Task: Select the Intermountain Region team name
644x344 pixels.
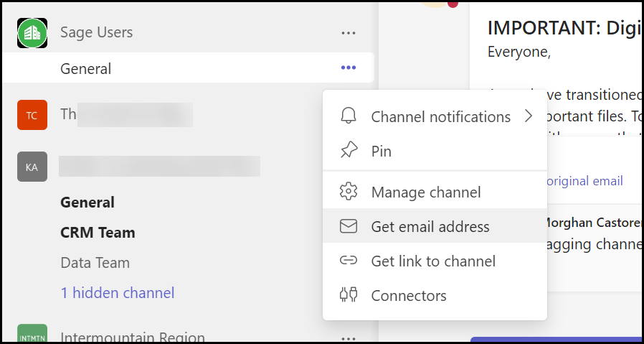Action: pos(133,338)
